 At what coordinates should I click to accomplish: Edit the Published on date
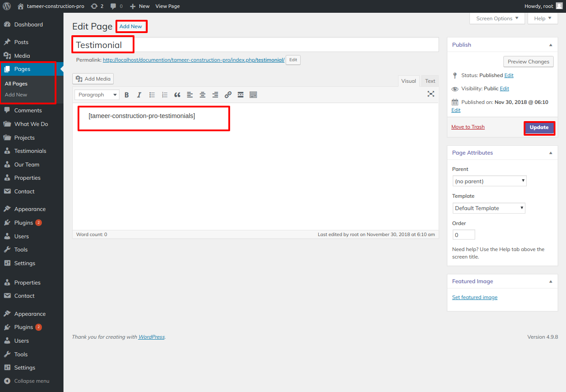pyautogui.click(x=456, y=110)
